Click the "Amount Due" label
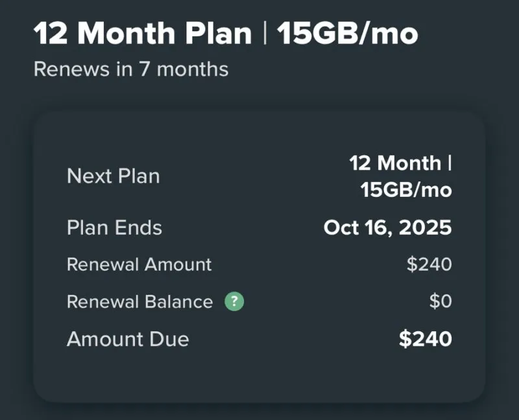The width and height of the screenshot is (519, 420). click(x=128, y=339)
